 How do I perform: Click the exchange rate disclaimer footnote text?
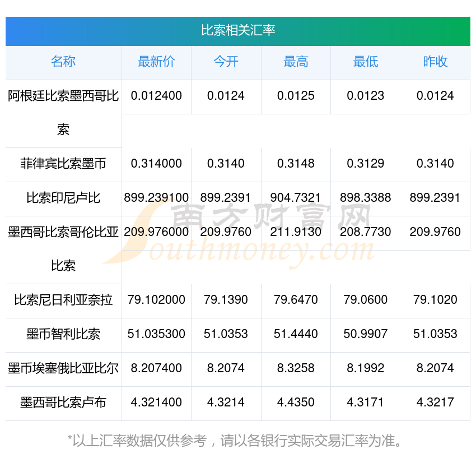238,441
